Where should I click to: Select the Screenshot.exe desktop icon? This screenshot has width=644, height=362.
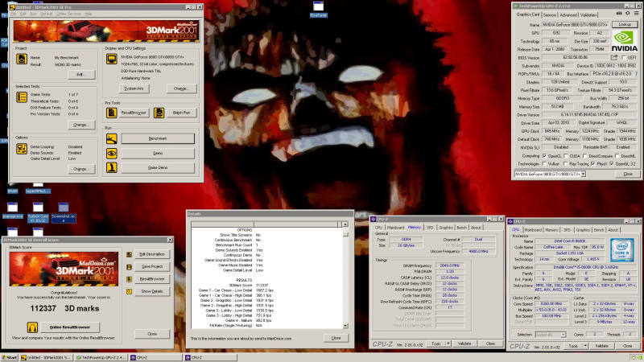[x=64, y=212]
